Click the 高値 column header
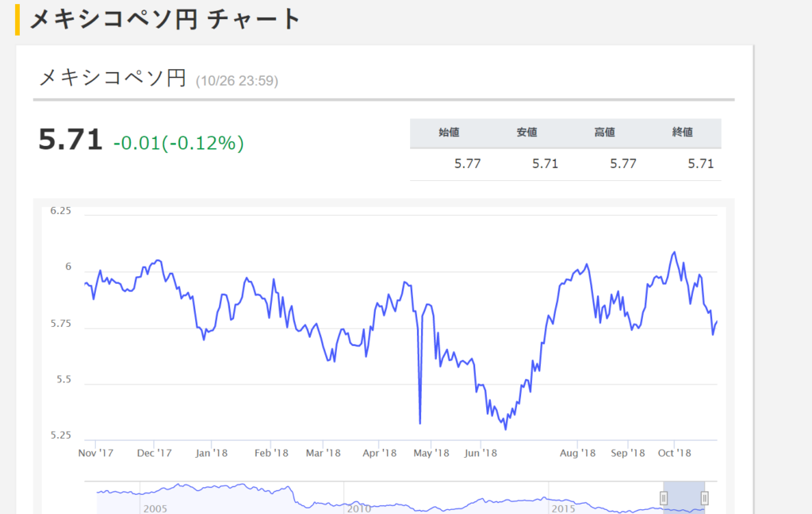Screen dimensions: 812x514 [604, 132]
